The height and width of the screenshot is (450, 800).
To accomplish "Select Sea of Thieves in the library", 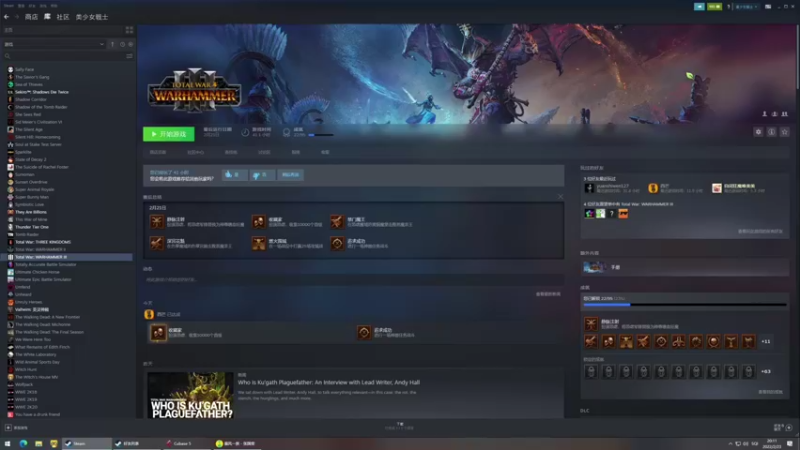I will click(x=29, y=85).
